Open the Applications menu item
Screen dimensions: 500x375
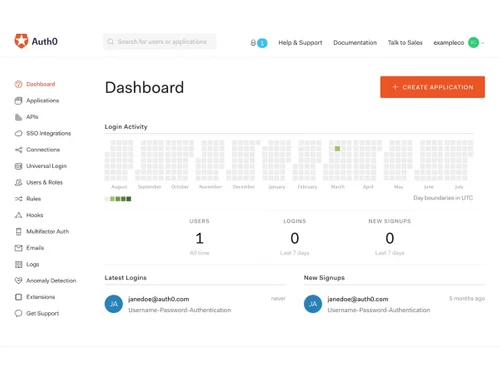pyautogui.click(x=43, y=101)
